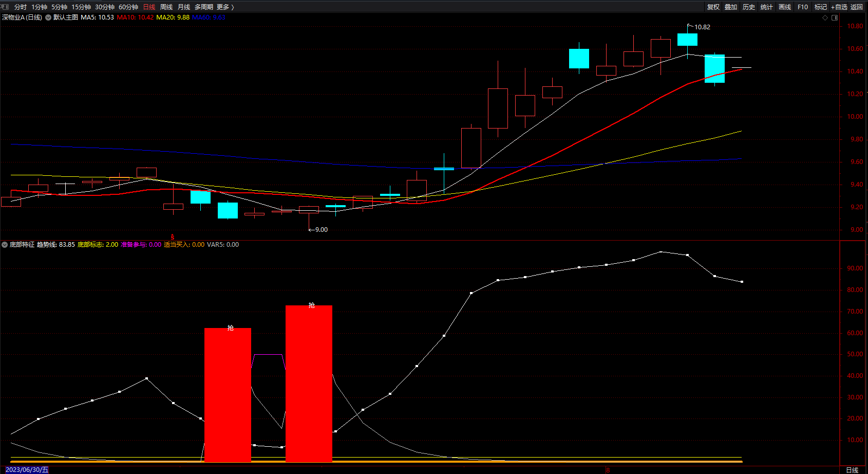Switch to 周线 weekly chart
The image size is (868, 474).
[x=166, y=7]
